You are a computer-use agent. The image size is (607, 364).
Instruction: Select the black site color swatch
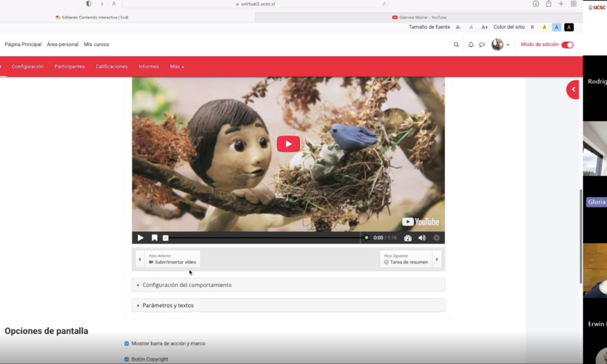(569, 27)
